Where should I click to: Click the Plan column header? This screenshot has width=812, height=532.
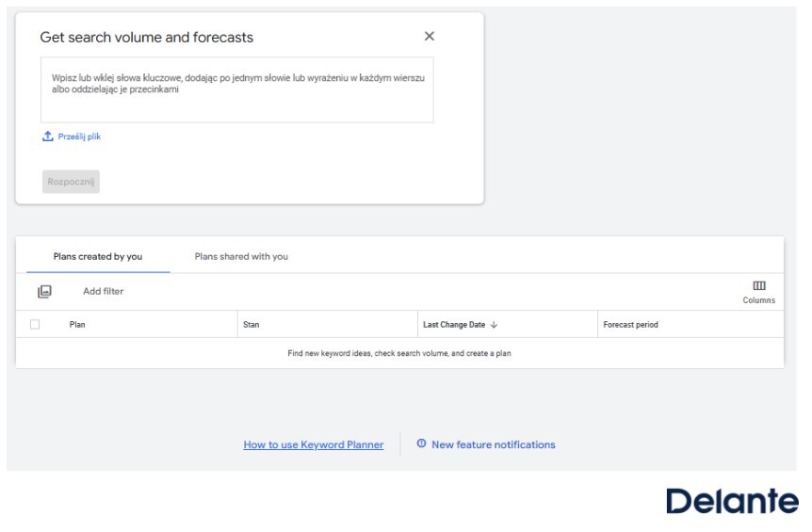pos(77,325)
